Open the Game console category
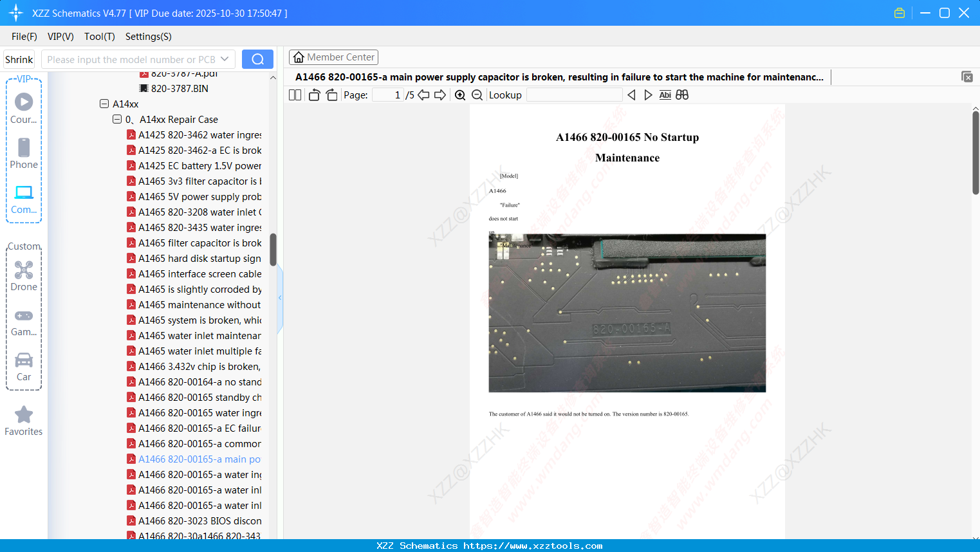The width and height of the screenshot is (980, 552). (24, 322)
